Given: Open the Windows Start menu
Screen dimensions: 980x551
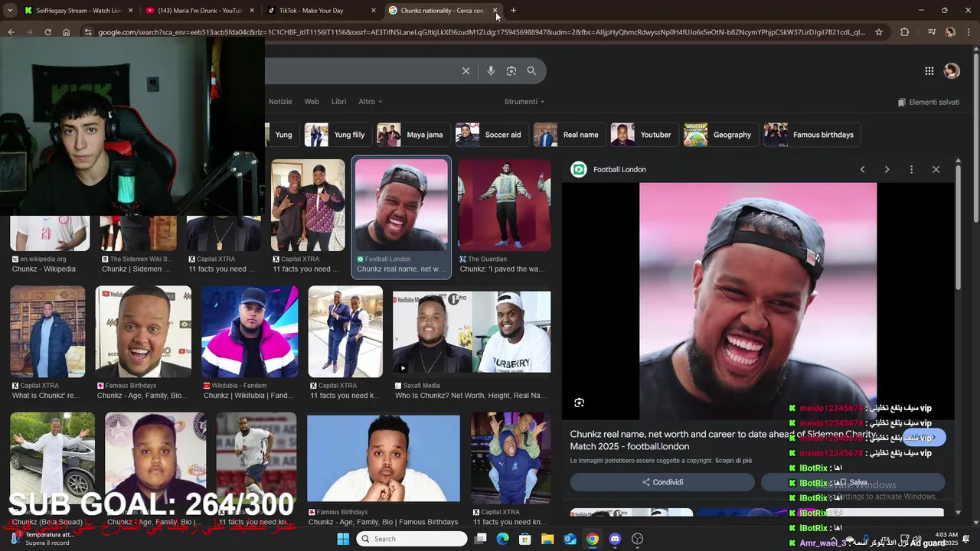Looking at the screenshot, I should click(343, 539).
